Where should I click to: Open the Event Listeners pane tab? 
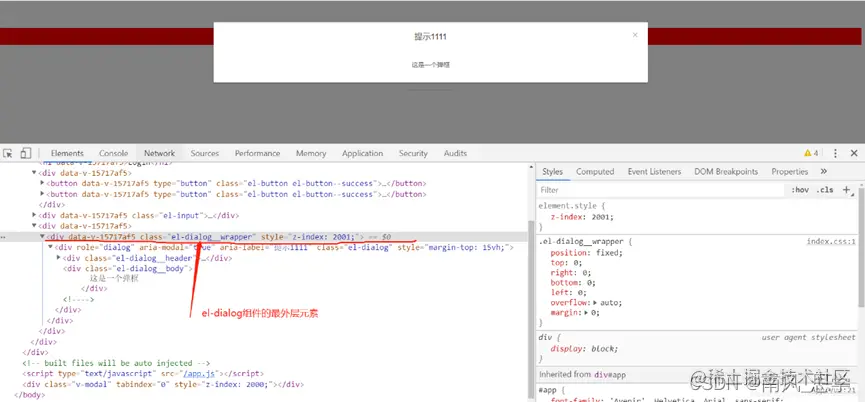pyautogui.click(x=654, y=171)
